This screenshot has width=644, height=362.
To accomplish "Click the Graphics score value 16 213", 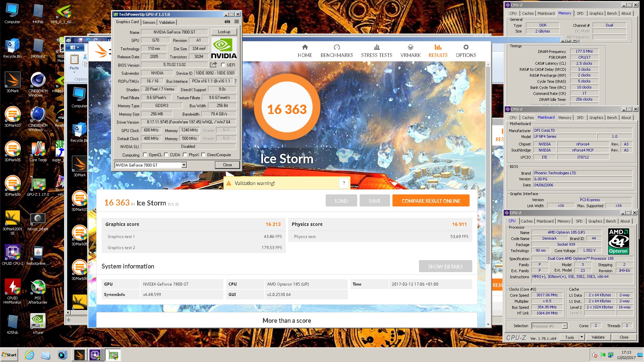I will tap(273, 224).
